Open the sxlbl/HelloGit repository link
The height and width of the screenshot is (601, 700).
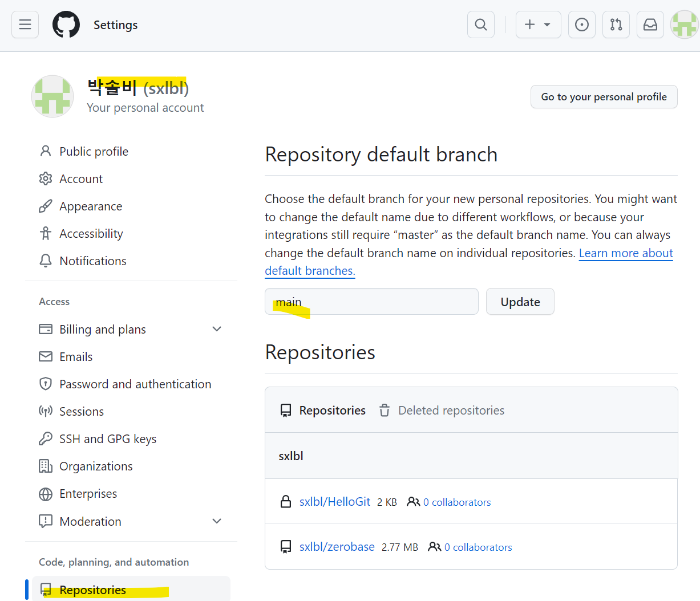click(x=335, y=502)
